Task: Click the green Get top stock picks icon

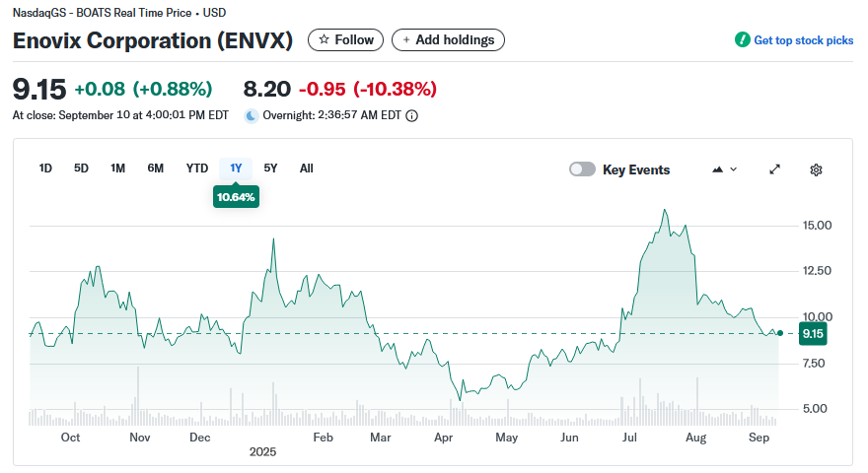Action: (742, 40)
